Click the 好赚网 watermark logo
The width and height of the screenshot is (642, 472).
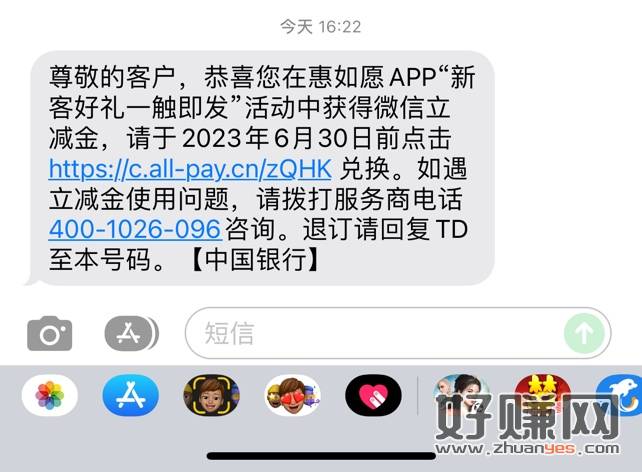pyautogui.click(x=528, y=418)
